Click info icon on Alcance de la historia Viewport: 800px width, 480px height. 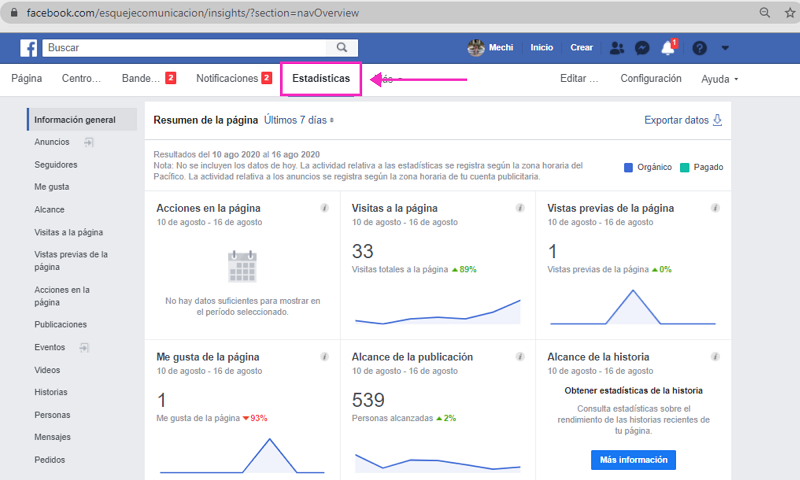click(715, 357)
